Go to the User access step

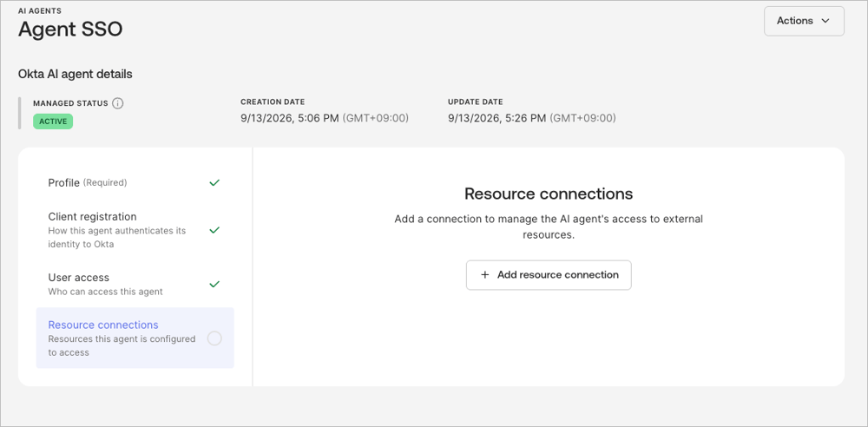point(135,284)
